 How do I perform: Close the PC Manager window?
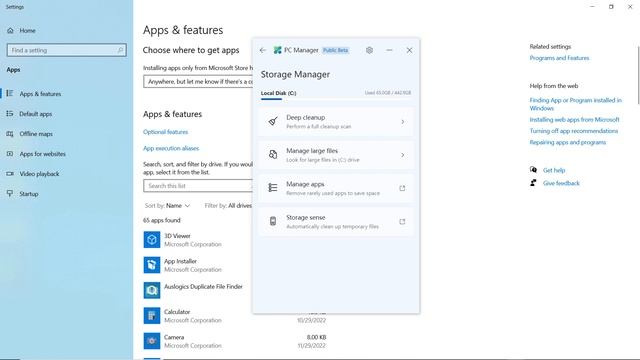coord(409,50)
